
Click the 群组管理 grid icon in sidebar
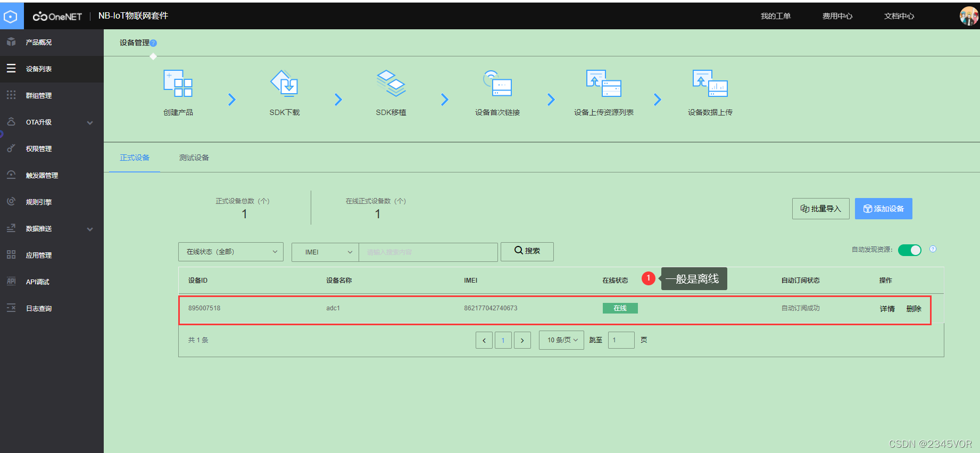click(x=11, y=95)
